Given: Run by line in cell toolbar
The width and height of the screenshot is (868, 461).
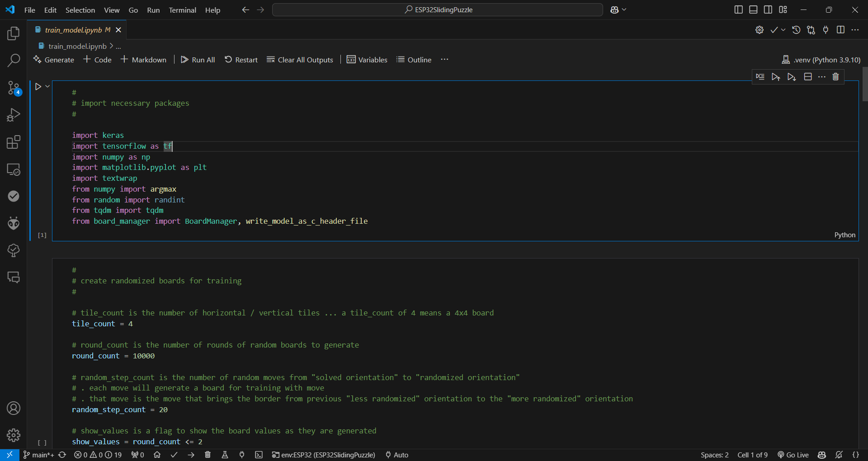Looking at the screenshot, I should tap(760, 77).
